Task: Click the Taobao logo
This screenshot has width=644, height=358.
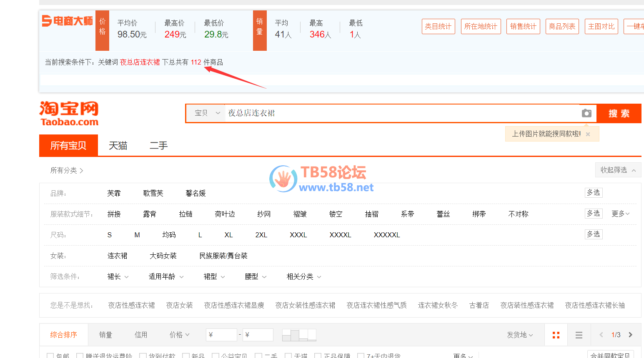Action: (x=69, y=113)
